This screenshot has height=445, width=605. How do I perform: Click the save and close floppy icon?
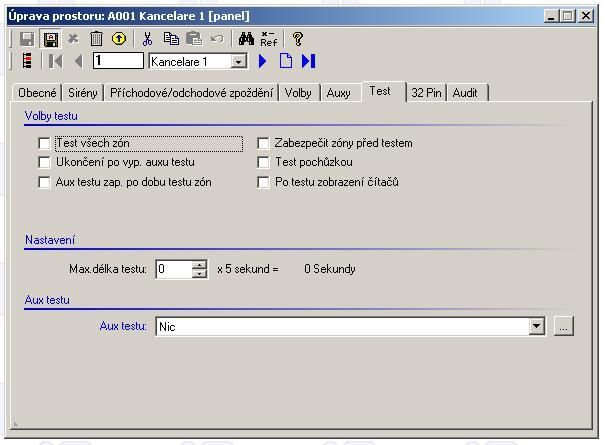tap(50, 39)
